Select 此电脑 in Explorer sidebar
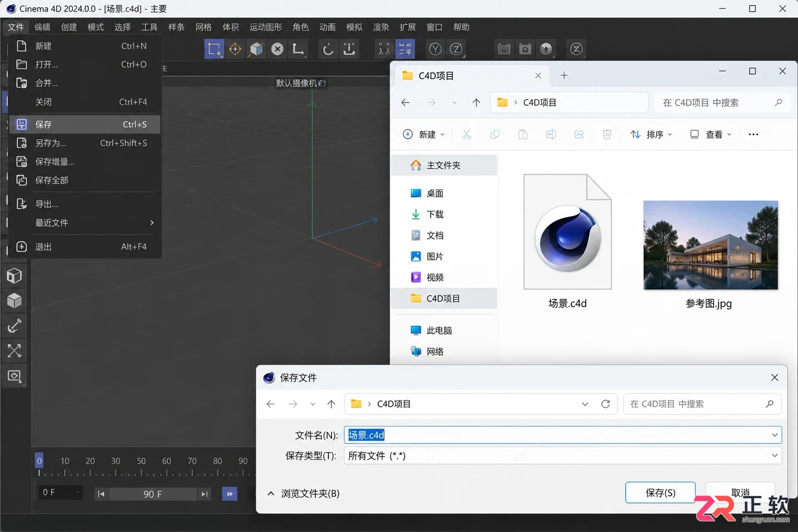 point(443,330)
